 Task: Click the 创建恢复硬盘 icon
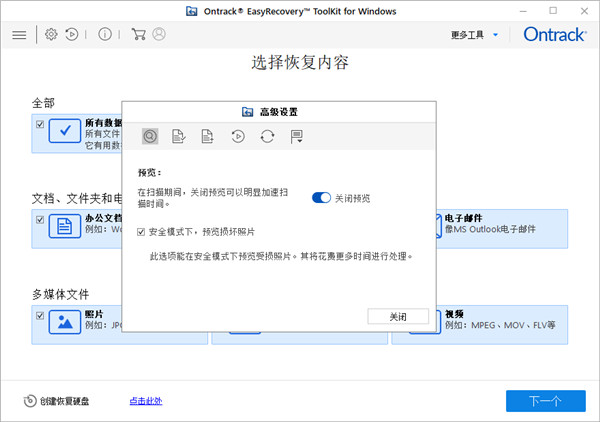point(30,401)
